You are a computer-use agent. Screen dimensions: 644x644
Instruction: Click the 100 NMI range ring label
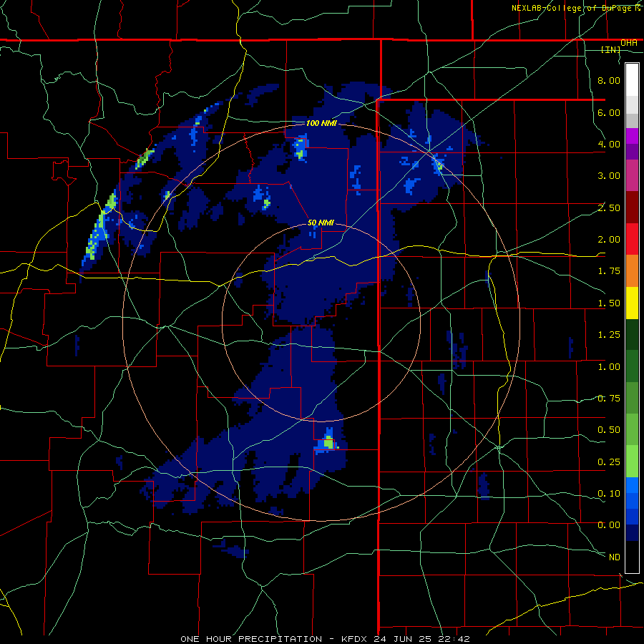[x=321, y=123]
